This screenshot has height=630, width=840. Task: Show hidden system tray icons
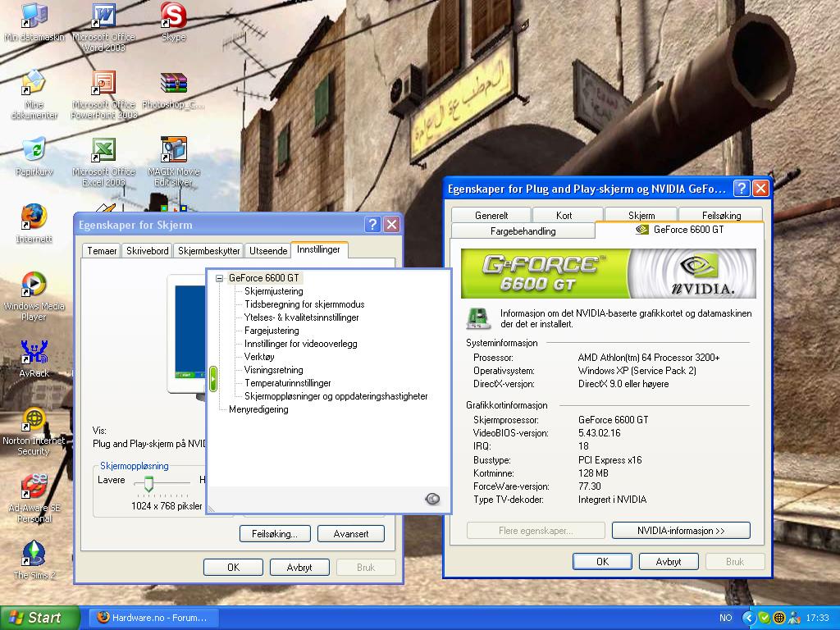point(748,618)
